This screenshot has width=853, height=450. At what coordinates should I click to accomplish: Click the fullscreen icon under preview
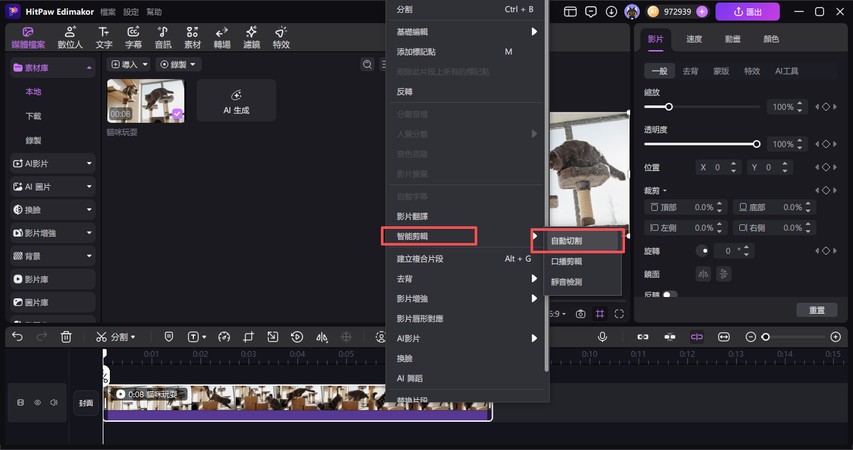click(x=619, y=314)
